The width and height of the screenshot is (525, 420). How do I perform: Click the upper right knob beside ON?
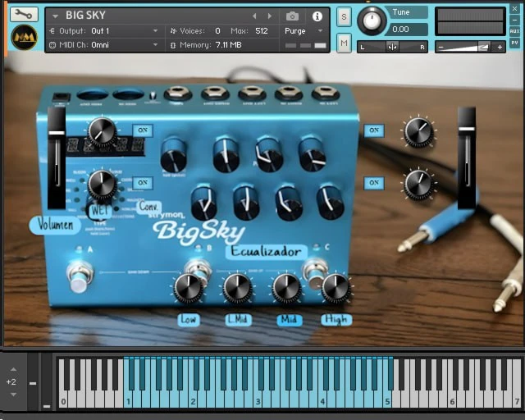coord(418,131)
